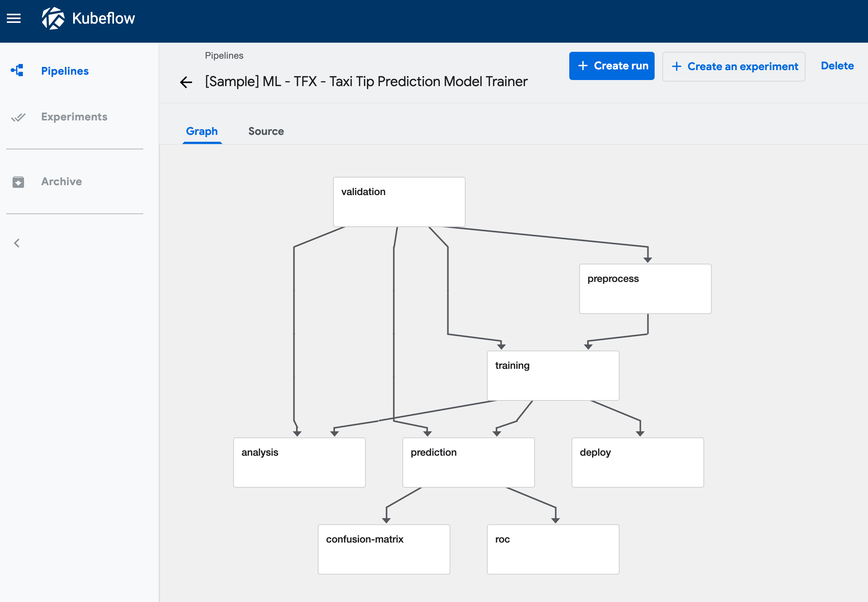Click the Experiments sidebar icon
This screenshot has width=868, height=602.
tap(18, 117)
